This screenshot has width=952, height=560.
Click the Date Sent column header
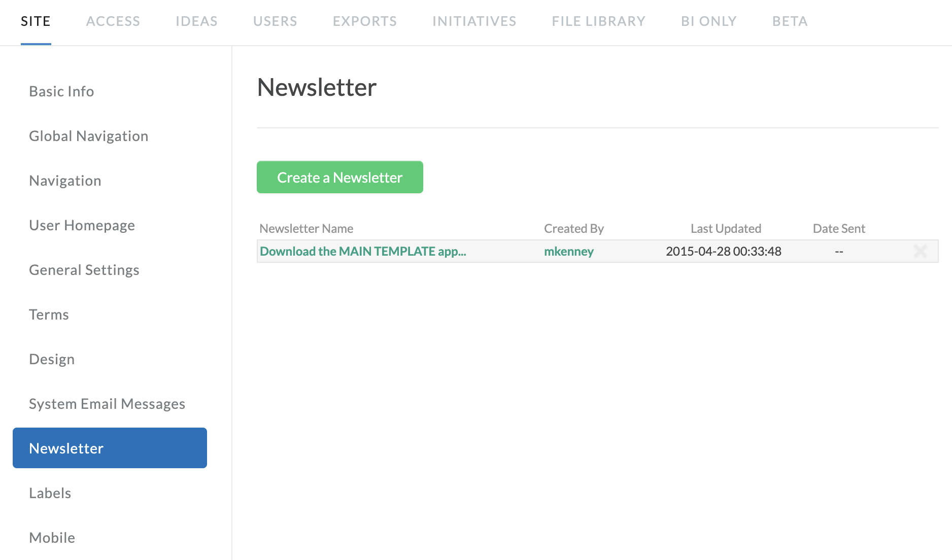pyautogui.click(x=839, y=229)
